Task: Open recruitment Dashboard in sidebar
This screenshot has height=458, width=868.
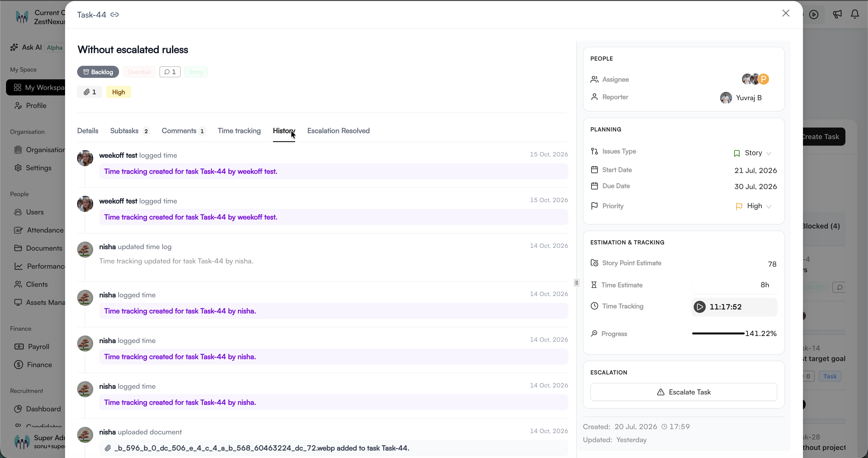Action: (x=37, y=409)
